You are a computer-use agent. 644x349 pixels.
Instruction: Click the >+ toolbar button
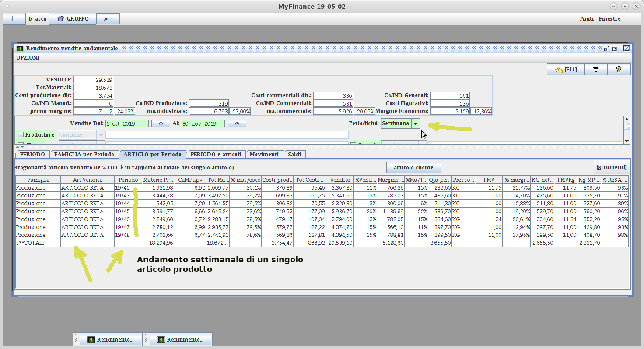pyautogui.click(x=108, y=19)
